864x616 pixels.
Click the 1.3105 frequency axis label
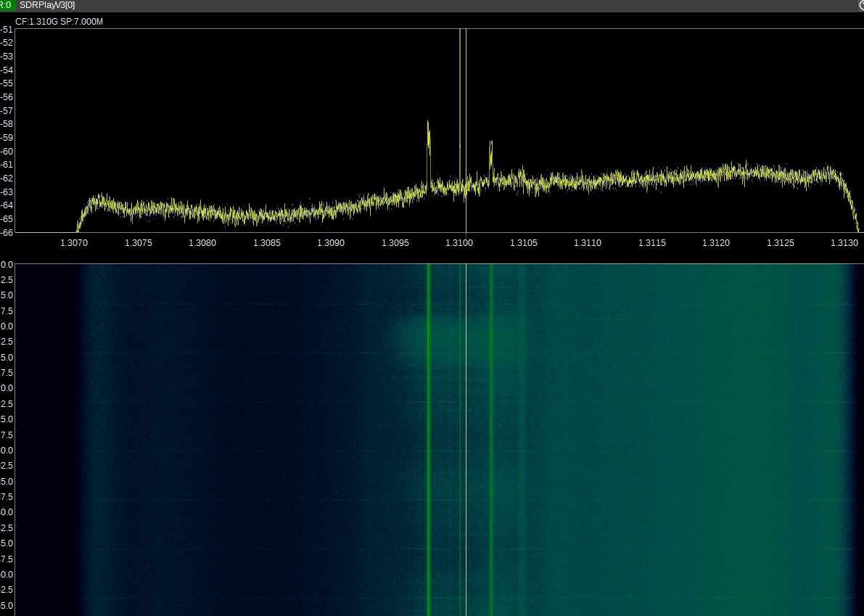click(x=524, y=243)
